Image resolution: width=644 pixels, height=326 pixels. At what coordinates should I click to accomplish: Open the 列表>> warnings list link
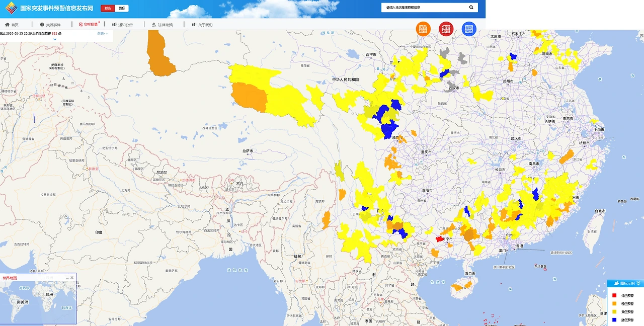[x=103, y=33]
